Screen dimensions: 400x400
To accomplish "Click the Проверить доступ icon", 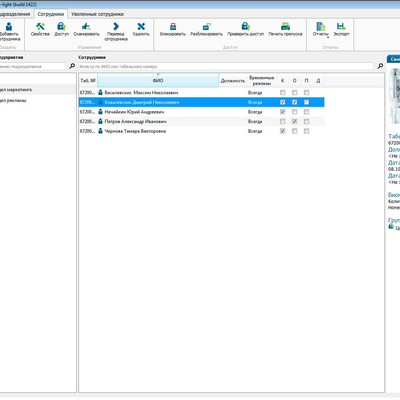I will (245, 26).
